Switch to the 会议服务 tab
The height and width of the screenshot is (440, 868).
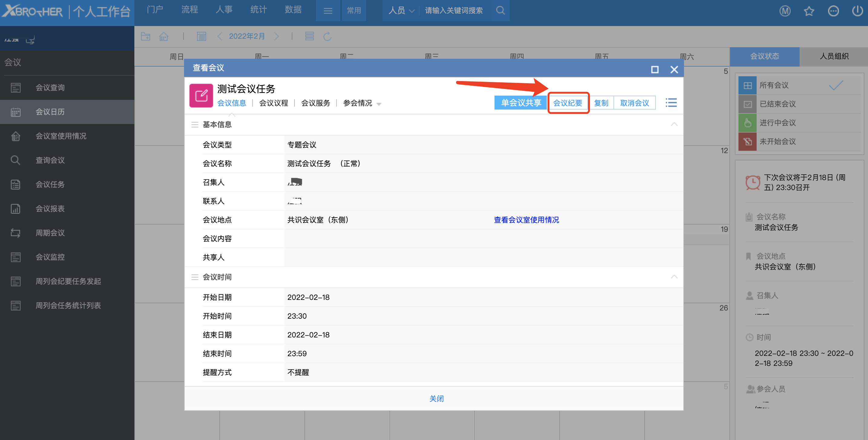(x=315, y=103)
